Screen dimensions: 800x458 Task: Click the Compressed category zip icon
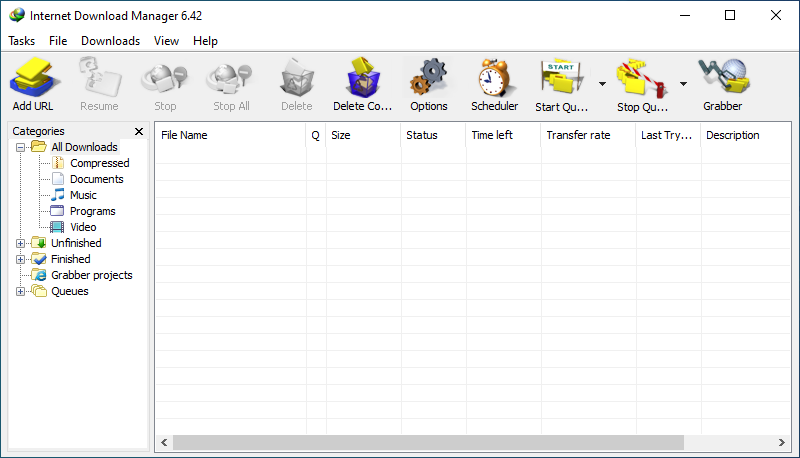58,163
